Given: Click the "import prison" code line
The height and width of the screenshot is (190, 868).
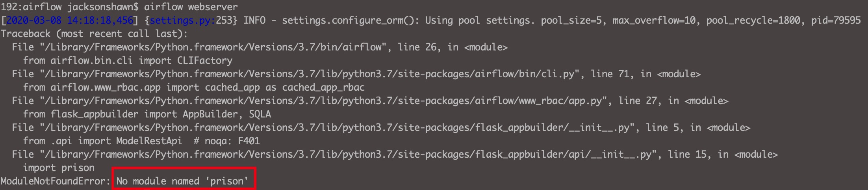Looking at the screenshot, I should point(59,168).
